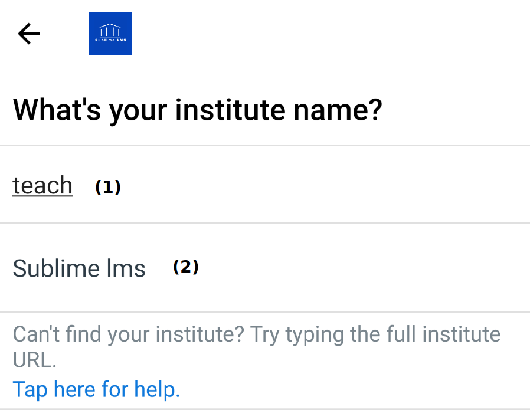Click the blue Sublime LMS logo
The height and width of the screenshot is (420, 530).
click(110, 34)
